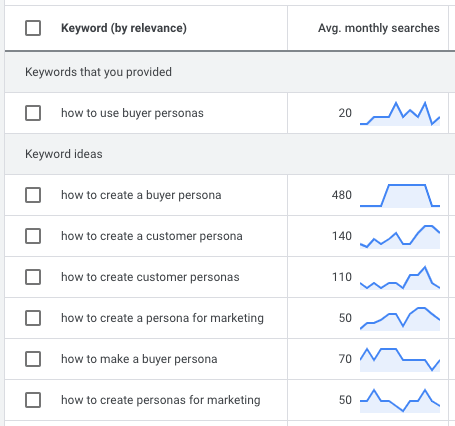Check the 'how to use buyer personas' box
455x426 pixels.
pos(33,113)
